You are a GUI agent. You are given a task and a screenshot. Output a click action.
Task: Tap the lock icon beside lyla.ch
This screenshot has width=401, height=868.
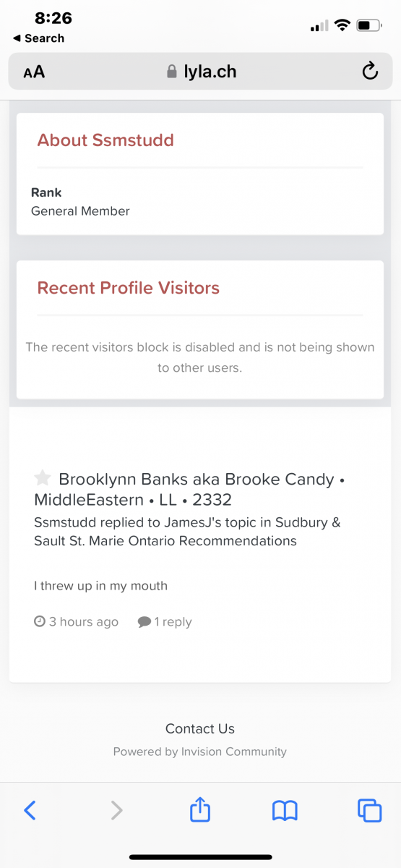click(x=171, y=71)
